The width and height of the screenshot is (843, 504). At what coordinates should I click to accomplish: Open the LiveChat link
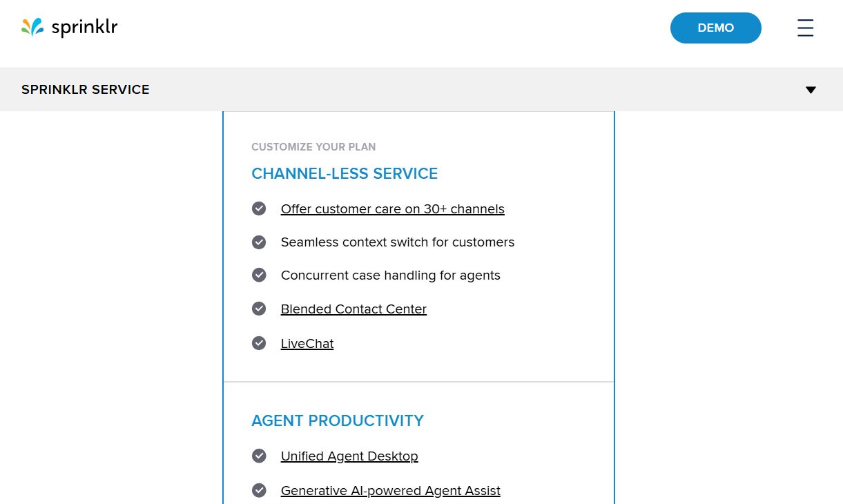pyautogui.click(x=307, y=343)
